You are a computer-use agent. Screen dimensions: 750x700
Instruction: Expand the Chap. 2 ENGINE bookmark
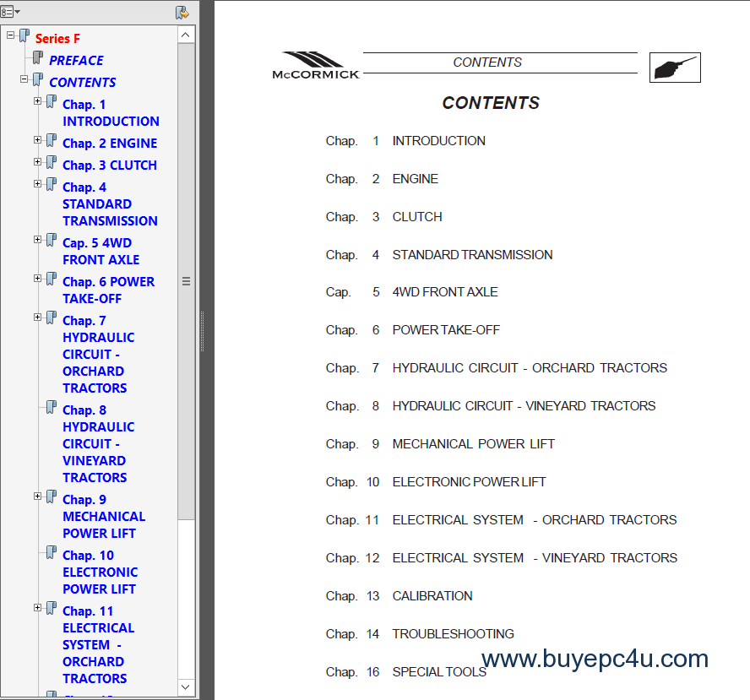click(x=37, y=139)
